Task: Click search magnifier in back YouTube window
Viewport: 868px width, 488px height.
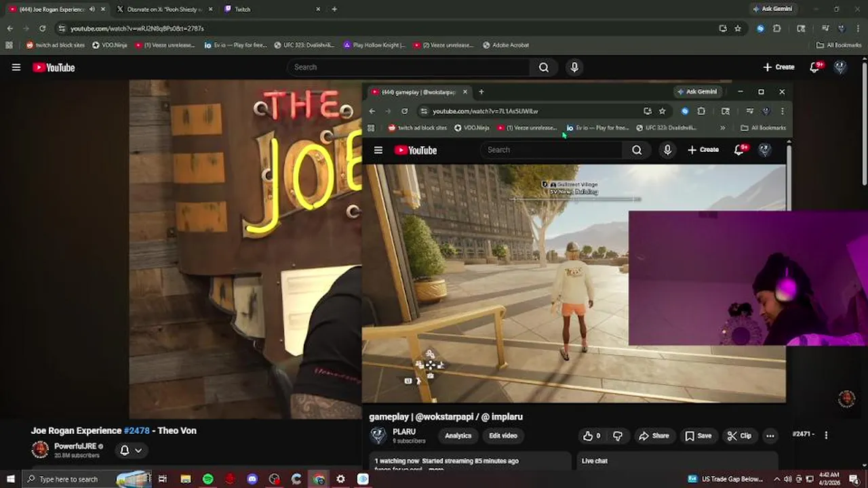Action: click(x=544, y=67)
